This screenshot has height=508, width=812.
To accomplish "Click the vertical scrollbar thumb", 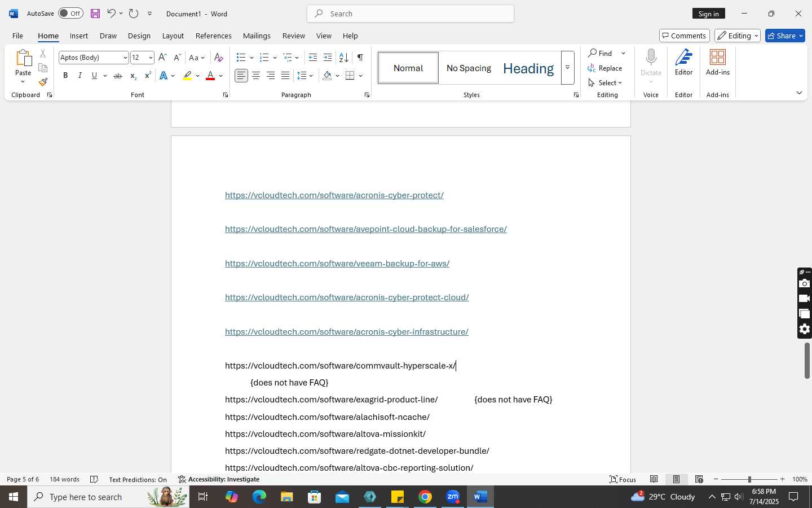I will (x=807, y=361).
